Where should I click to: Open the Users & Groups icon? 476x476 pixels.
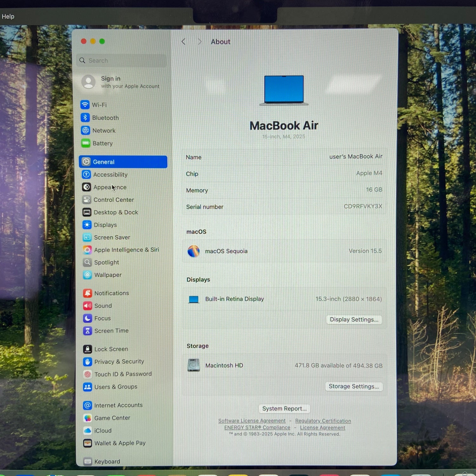tap(88, 387)
